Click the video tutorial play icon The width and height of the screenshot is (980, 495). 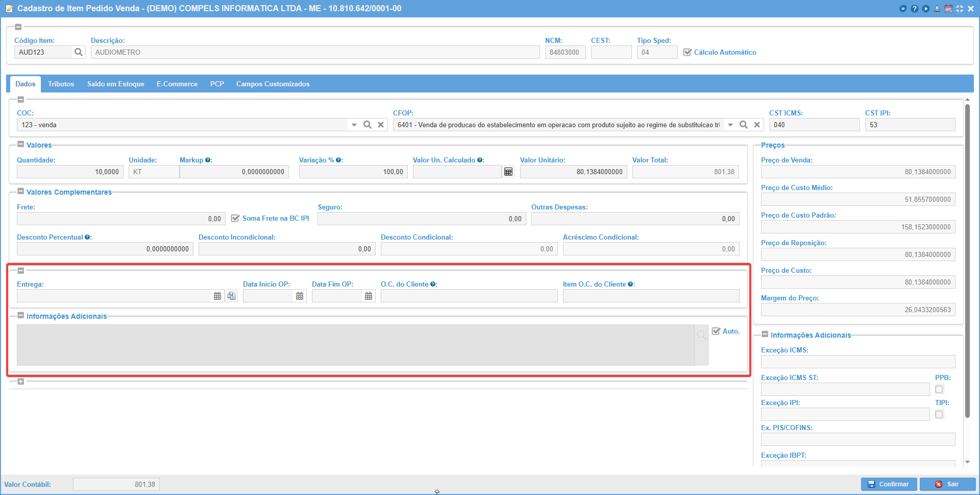tap(925, 9)
